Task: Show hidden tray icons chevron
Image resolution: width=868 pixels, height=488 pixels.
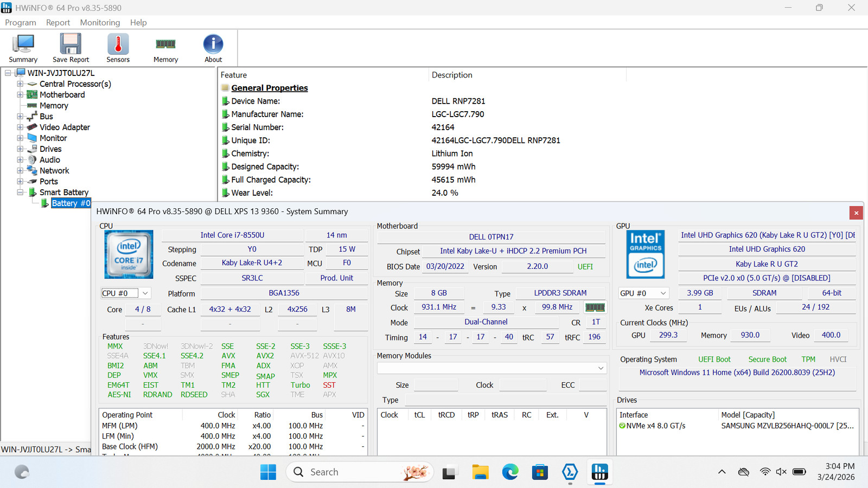Action: [x=722, y=472]
